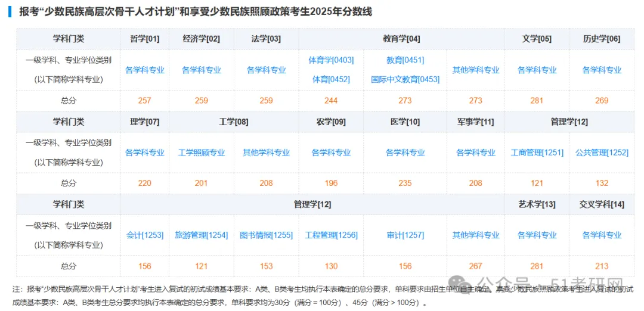
Task: Click 各学科专业 link under 艺术学[13]
Action: click(x=537, y=235)
